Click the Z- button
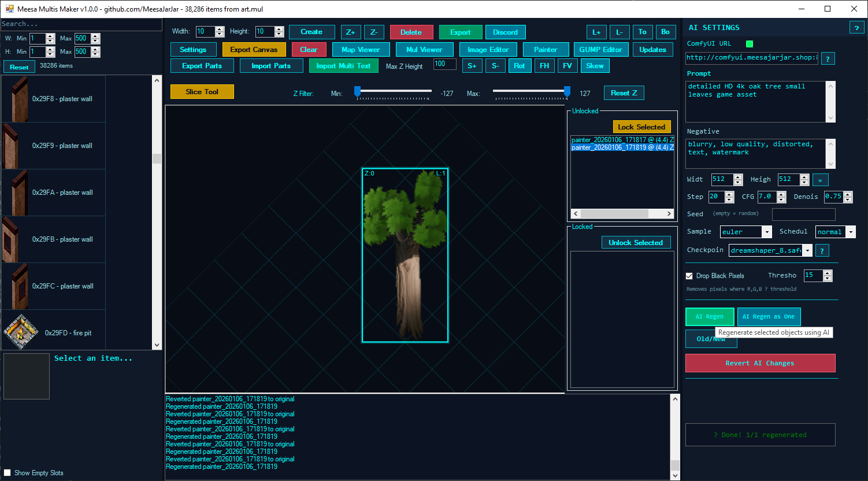This screenshot has height=481, width=868. click(374, 32)
